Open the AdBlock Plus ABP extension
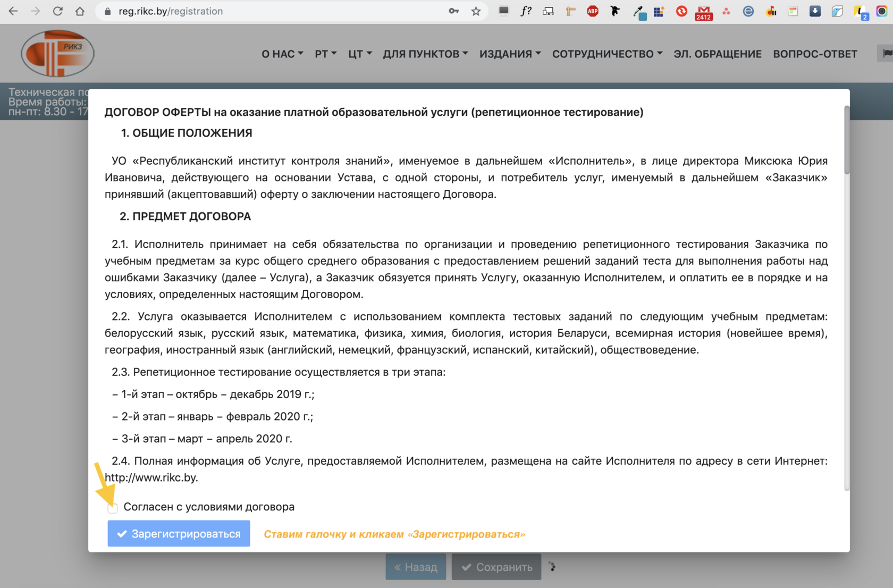 click(x=593, y=11)
